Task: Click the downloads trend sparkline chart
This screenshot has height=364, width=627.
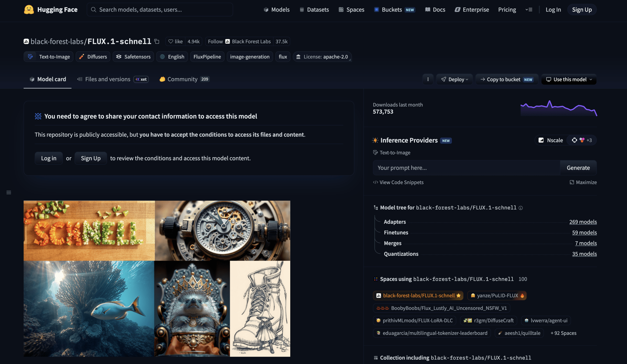Action: pyautogui.click(x=559, y=108)
